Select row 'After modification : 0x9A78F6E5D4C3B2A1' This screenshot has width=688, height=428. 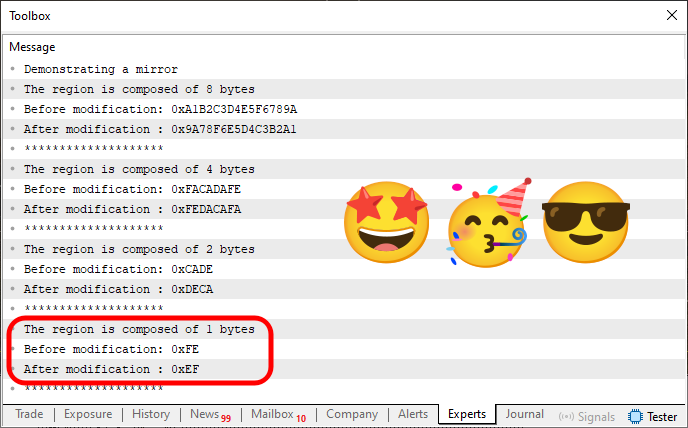coord(344,129)
